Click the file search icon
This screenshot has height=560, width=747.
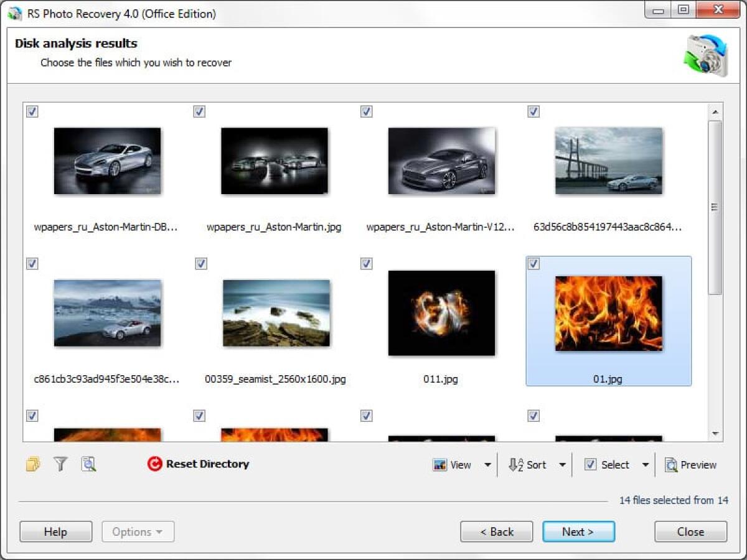tap(88, 464)
